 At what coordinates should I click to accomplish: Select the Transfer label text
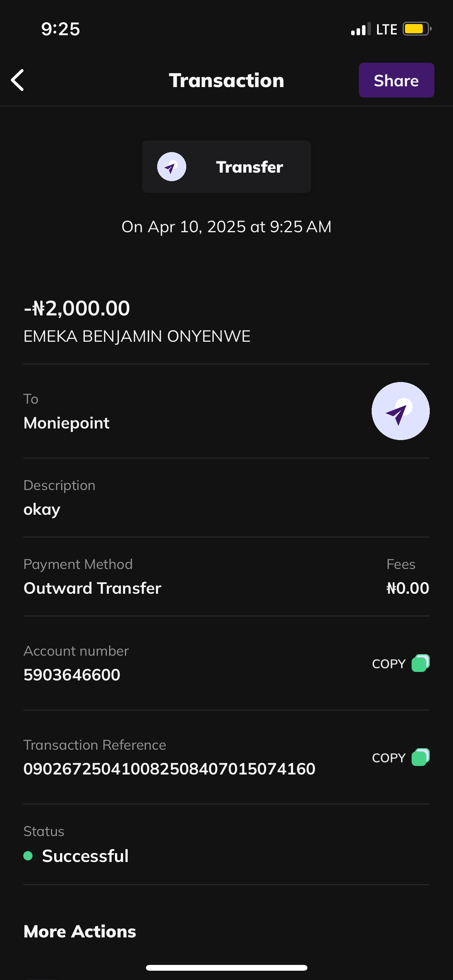tap(249, 167)
